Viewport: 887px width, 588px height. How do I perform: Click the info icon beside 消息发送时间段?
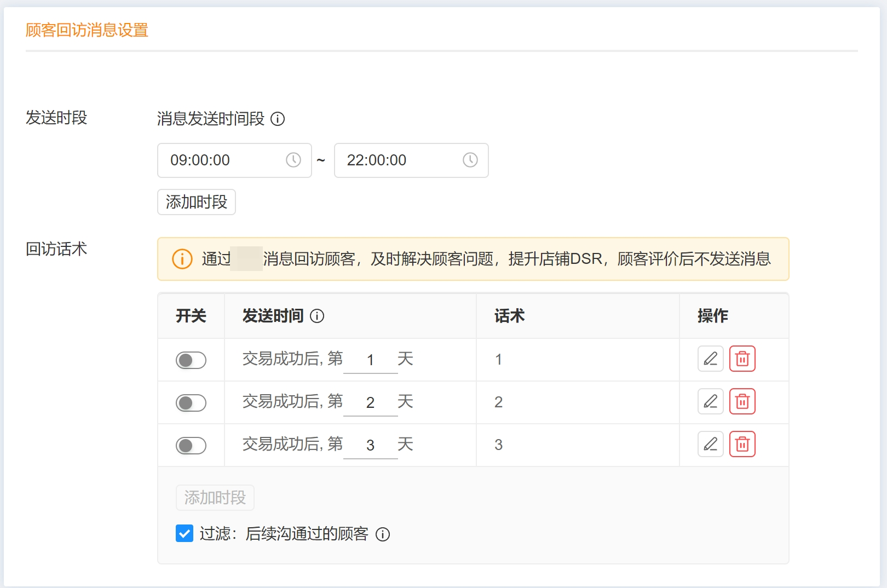(x=278, y=119)
